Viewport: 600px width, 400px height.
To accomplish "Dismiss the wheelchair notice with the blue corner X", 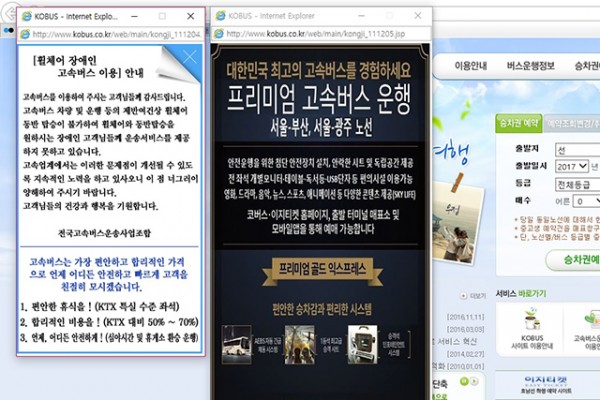I will [189, 57].
